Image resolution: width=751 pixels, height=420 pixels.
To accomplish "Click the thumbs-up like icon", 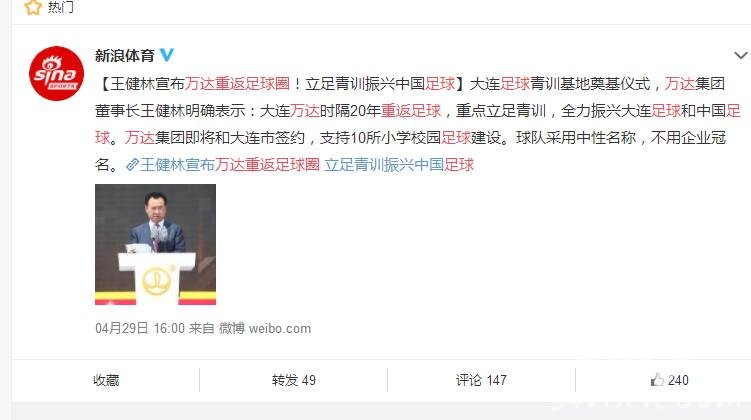I will [x=657, y=380].
